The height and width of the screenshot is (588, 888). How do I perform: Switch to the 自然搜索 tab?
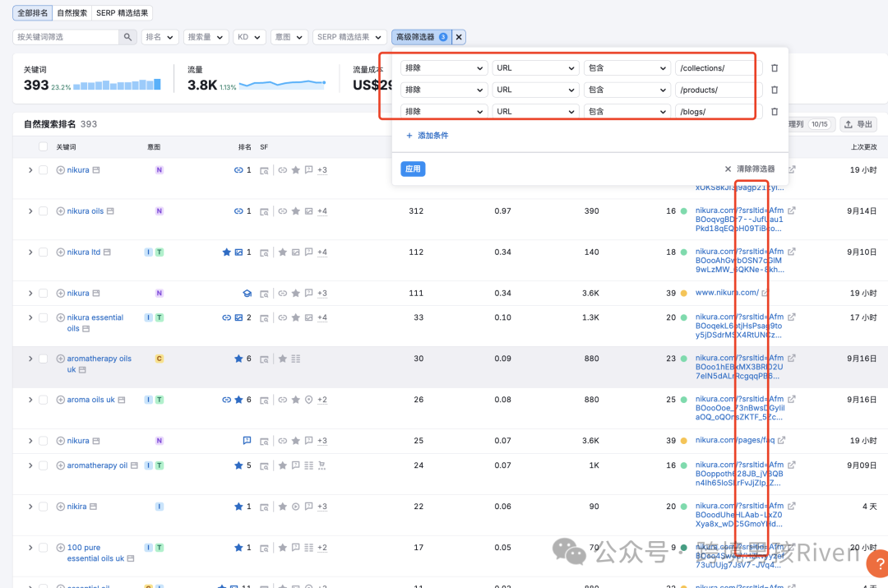click(72, 13)
